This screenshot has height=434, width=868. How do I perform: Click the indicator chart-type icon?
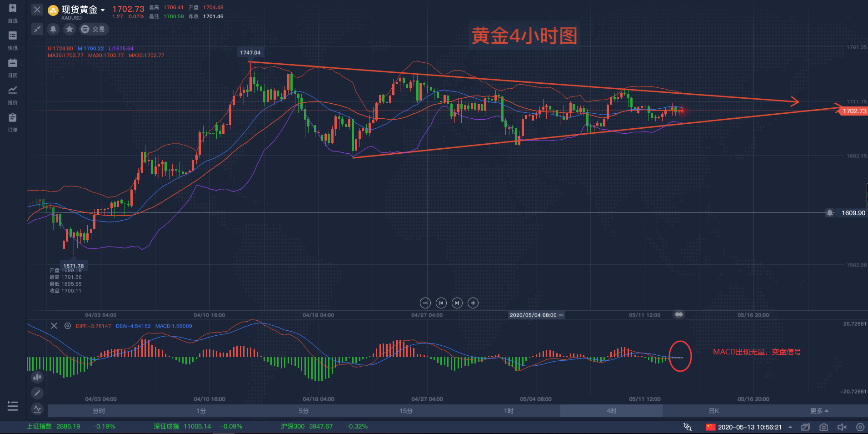37,377
